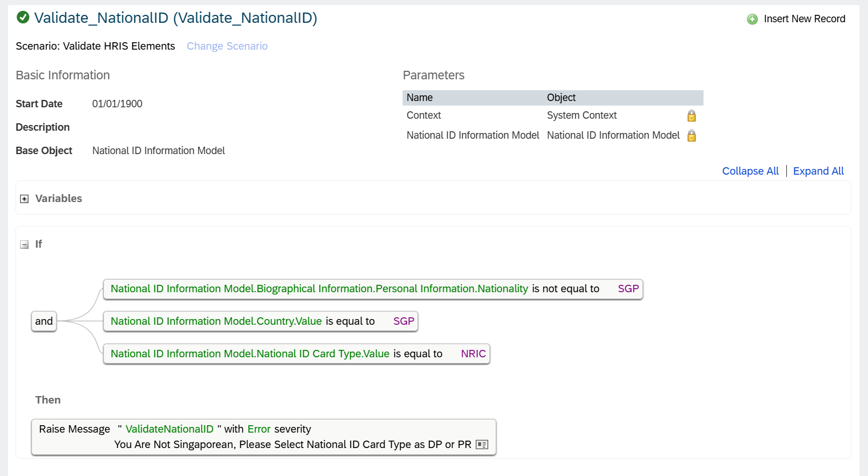Image resolution: width=868 pixels, height=476 pixels.
Task: Select the Raise Message action box
Action: coord(264,437)
